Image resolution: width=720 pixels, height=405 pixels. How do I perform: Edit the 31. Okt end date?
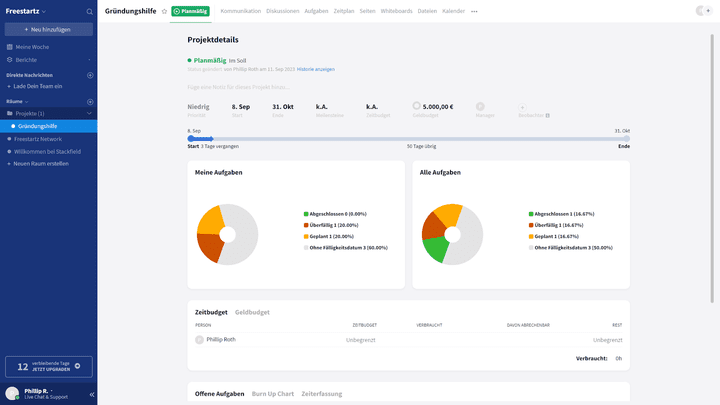point(283,107)
